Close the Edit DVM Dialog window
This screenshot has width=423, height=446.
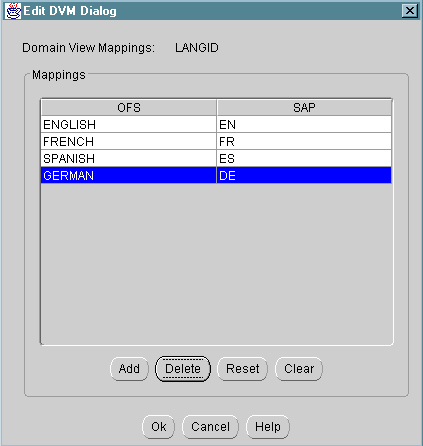410,11
